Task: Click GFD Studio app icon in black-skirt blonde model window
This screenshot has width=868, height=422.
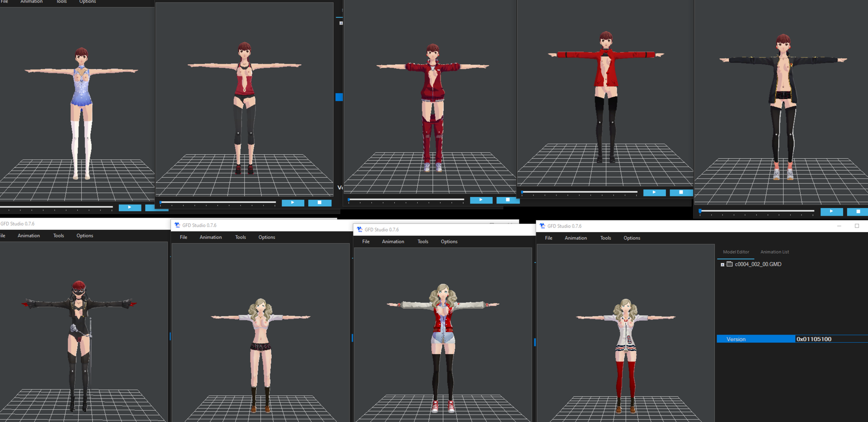Action: [177, 225]
